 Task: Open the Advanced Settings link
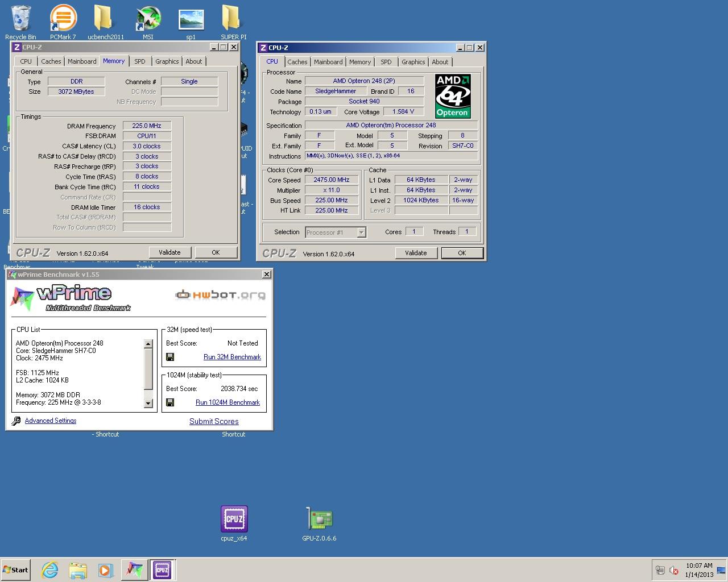(51, 421)
